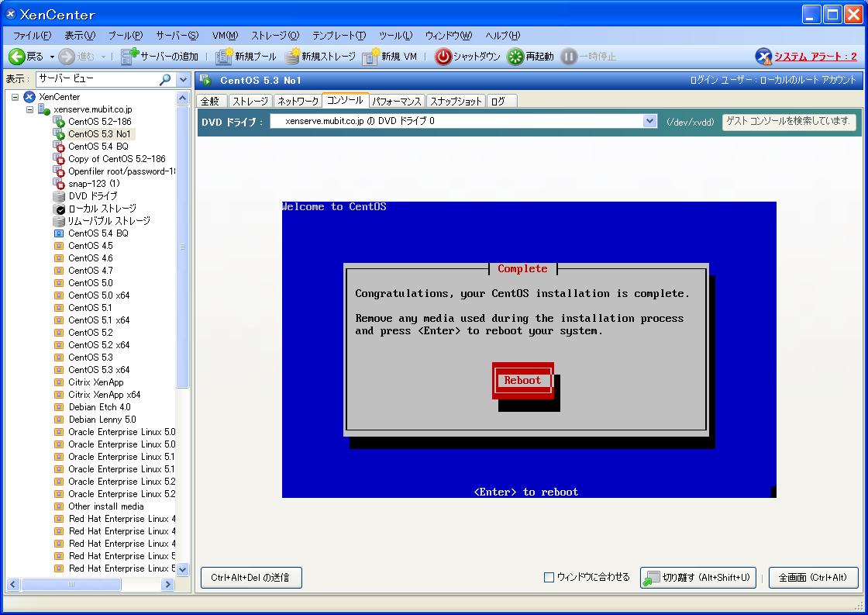Select Citrix XenApp x64 template row
Viewport: 868px width, 615px height.
pyautogui.click(x=104, y=395)
